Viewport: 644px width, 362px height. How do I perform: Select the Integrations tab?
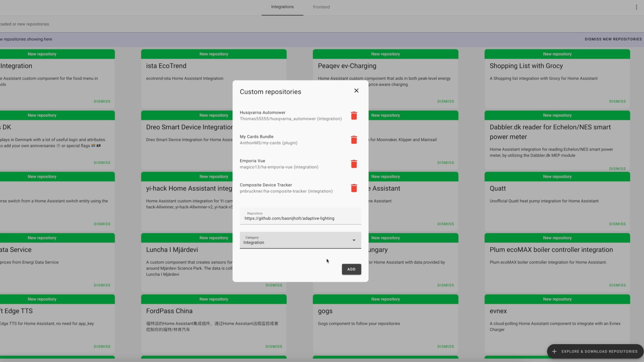tap(282, 7)
